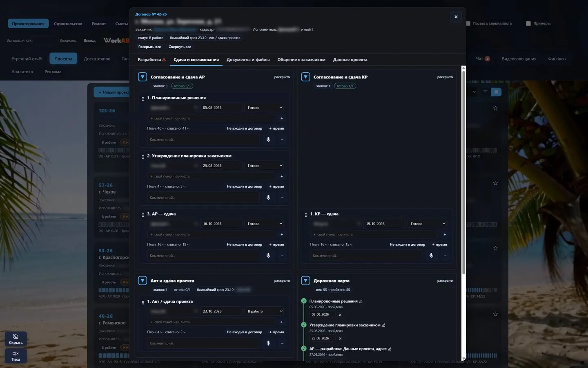Click the modal vertical scrollbar
Viewport: 588px width, 368px height.
point(463,172)
